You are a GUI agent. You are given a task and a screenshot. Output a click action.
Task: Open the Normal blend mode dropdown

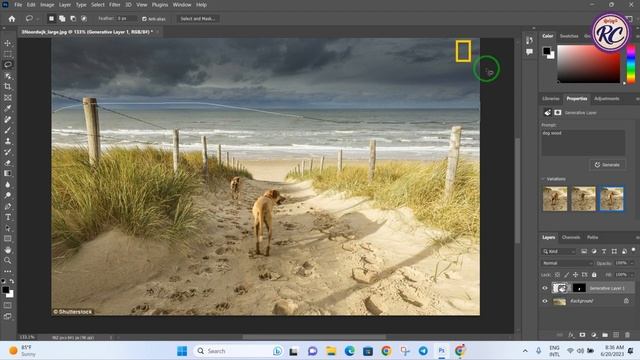(567, 263)
